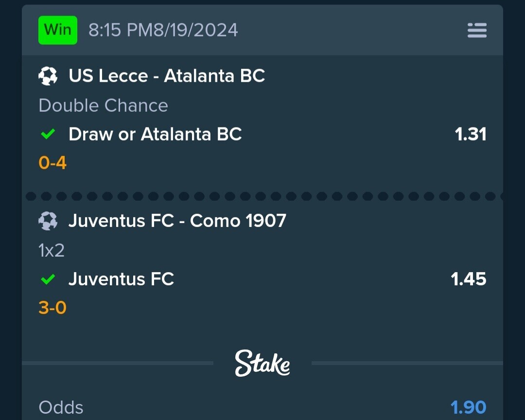Click the Odds label at the bottom
This screenshot has width=525, height=420.
[61, 407]
